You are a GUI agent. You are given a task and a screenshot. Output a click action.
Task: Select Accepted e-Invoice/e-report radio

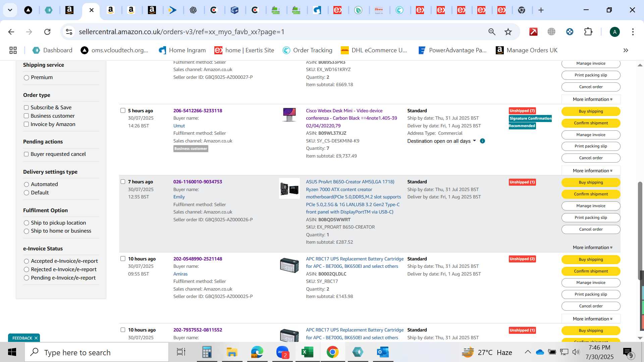pos(26,261)
